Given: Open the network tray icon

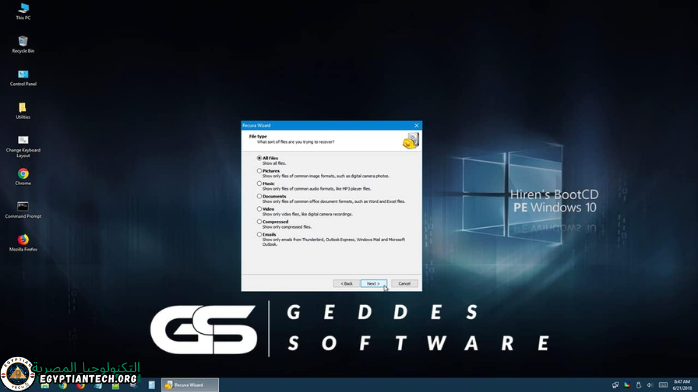Looking at the screenshot, I should (x=615, y=385).
